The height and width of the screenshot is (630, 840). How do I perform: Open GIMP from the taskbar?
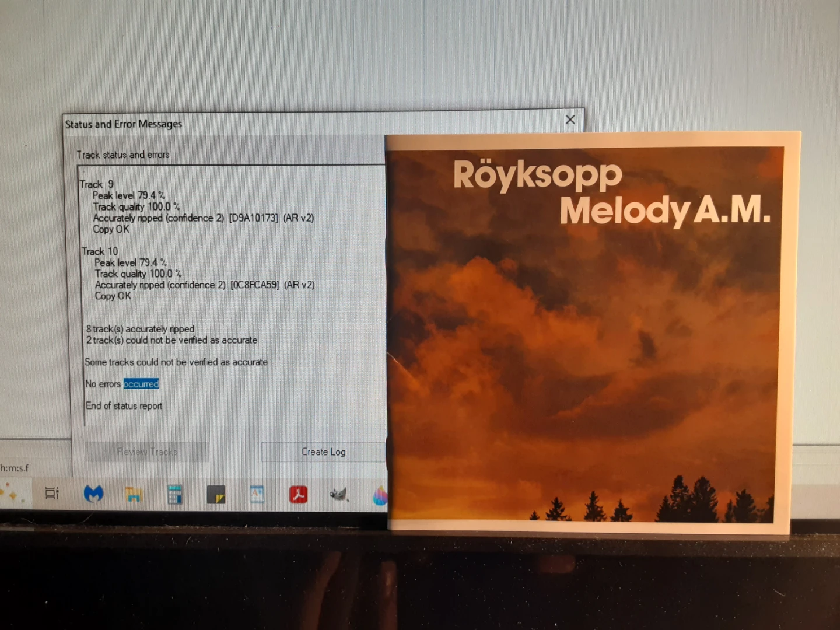click(339, 495)
